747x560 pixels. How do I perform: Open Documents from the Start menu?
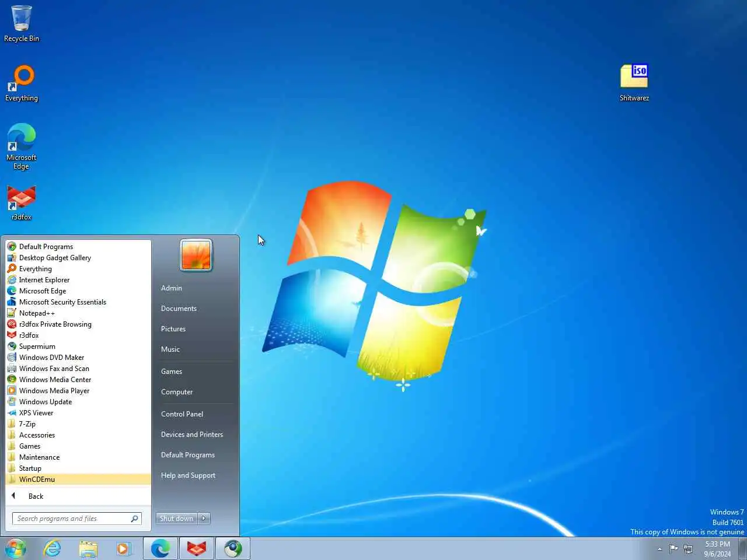[196, 309]
